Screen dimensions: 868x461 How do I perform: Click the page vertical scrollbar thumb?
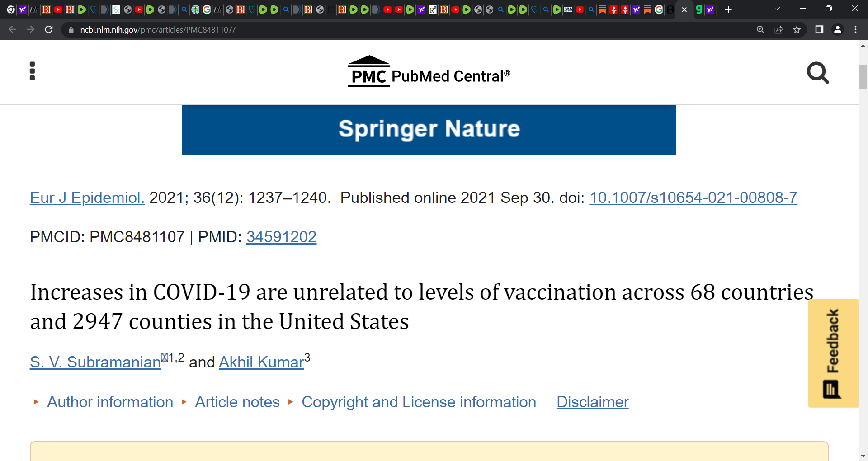pyautogui.click(x=863, y=77)
